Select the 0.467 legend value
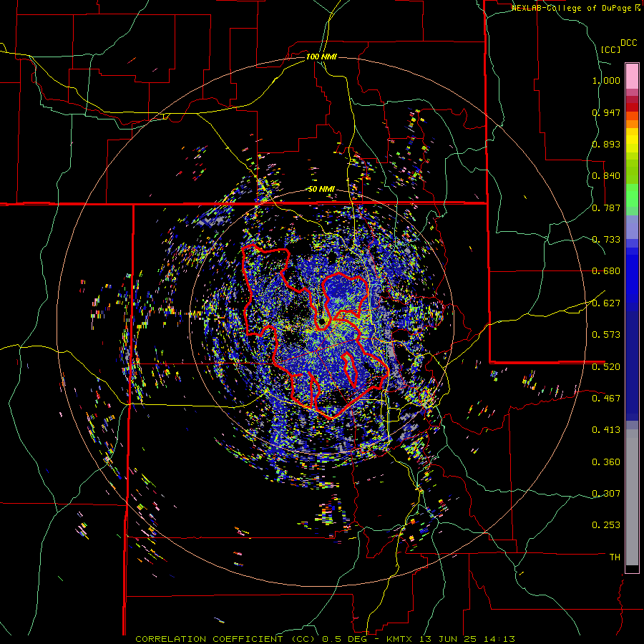644x644 pixels. tap(606, 398)
